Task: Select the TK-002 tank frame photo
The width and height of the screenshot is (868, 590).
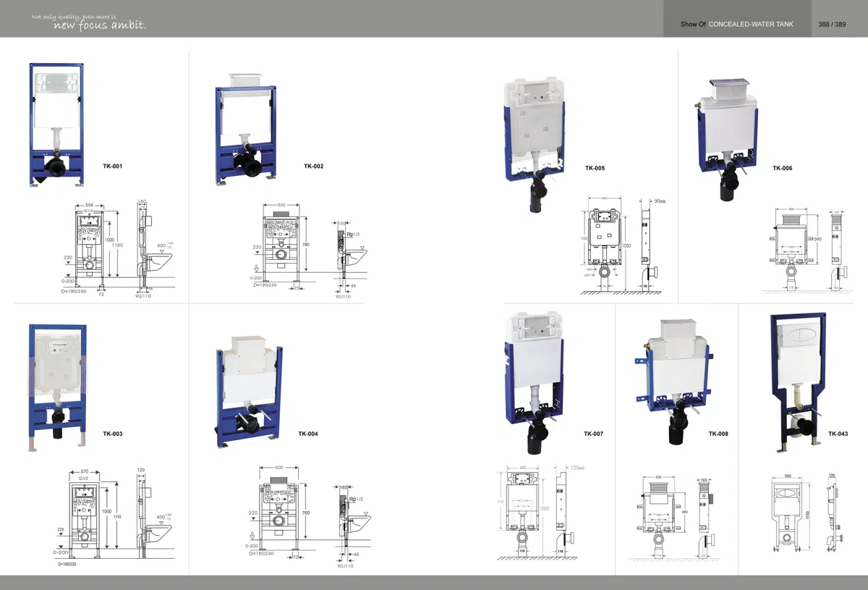Action: pos(246,129)
